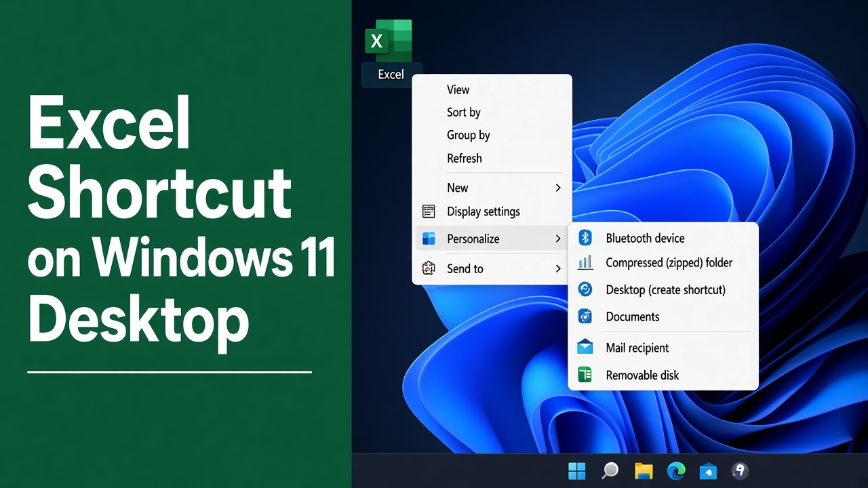Click the Bluetooth icon in submenu
868x488 pixels.
point(585,238)
